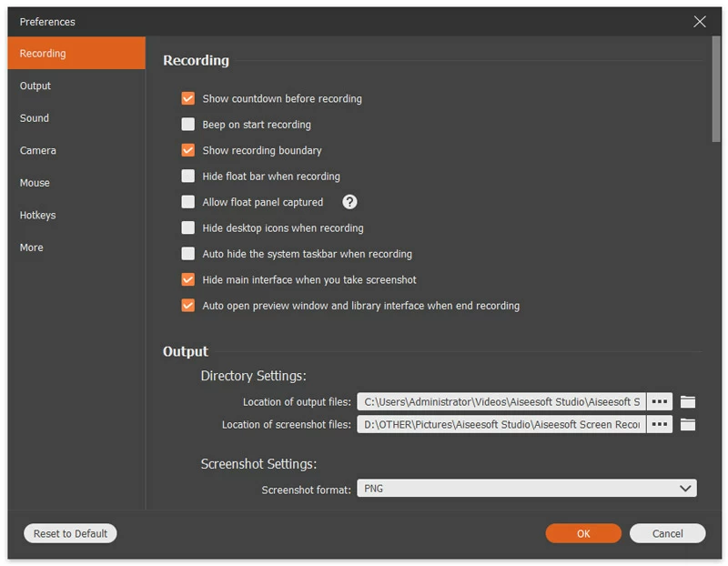Click the folder icon beside output files location
This screenshot has width=728, height=566.
coord(688,401)
